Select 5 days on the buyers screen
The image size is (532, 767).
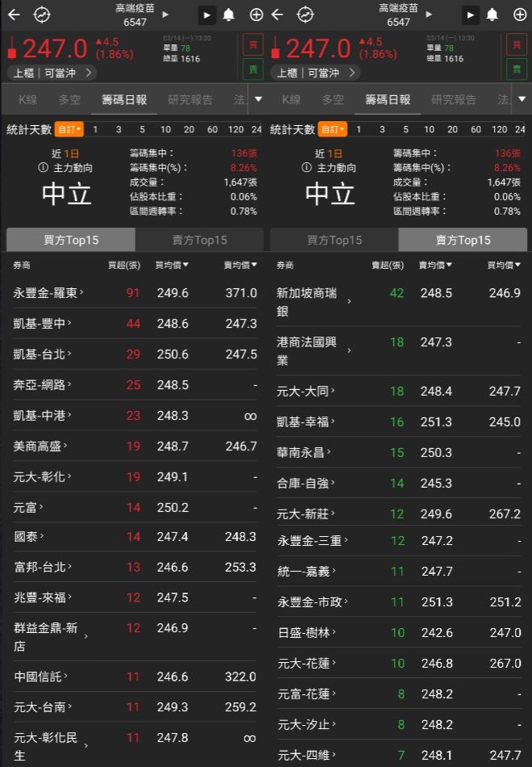click(142, 130)
